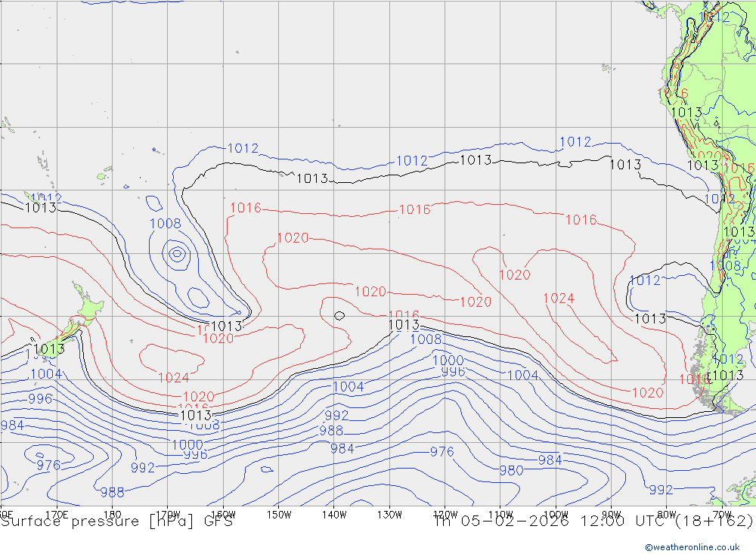Click the 976 label between 984 and 980
756x554 pixels.
pos(442,452)
